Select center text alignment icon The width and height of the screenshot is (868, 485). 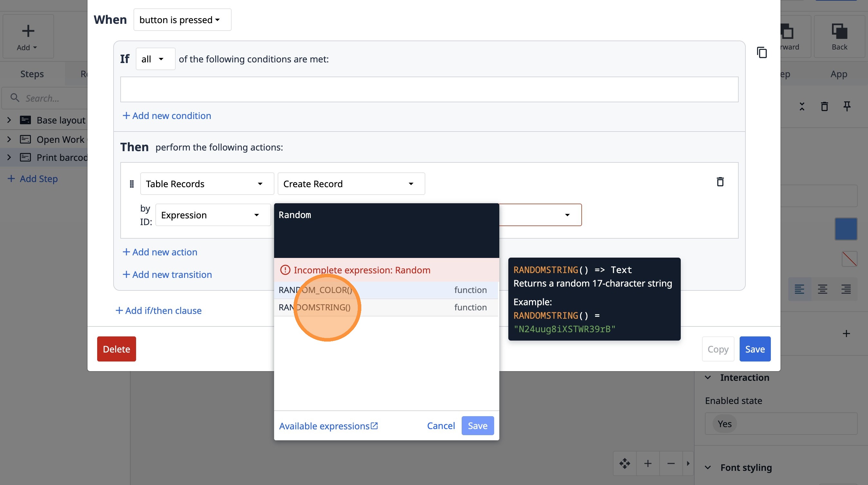tap(823, 289)
